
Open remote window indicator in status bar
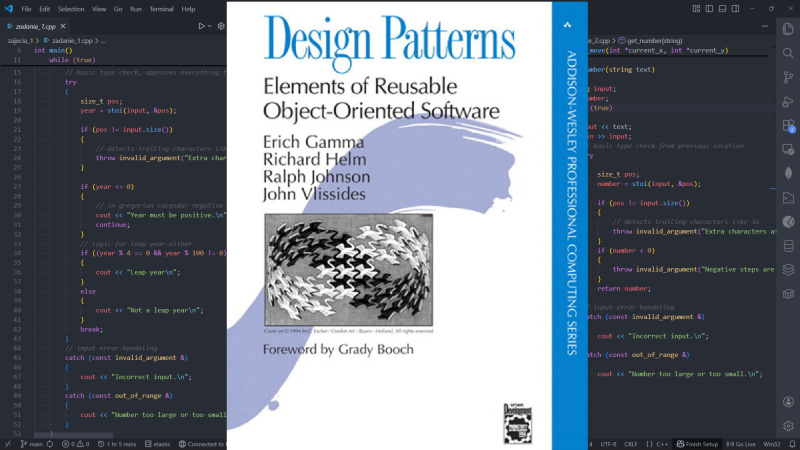pyautogui.click(x=8, y=444)
